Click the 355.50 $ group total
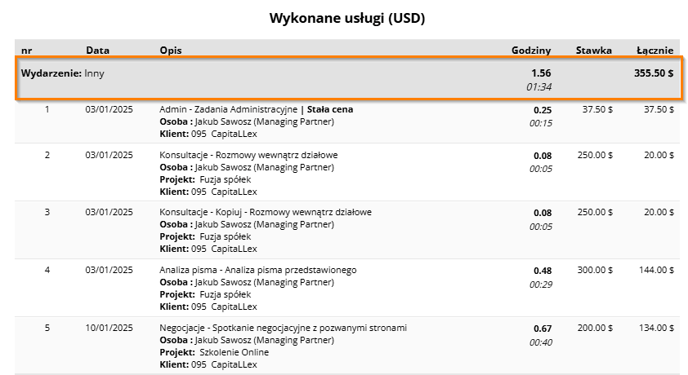Viewport: 688px width, 375px height. [654, 73]
